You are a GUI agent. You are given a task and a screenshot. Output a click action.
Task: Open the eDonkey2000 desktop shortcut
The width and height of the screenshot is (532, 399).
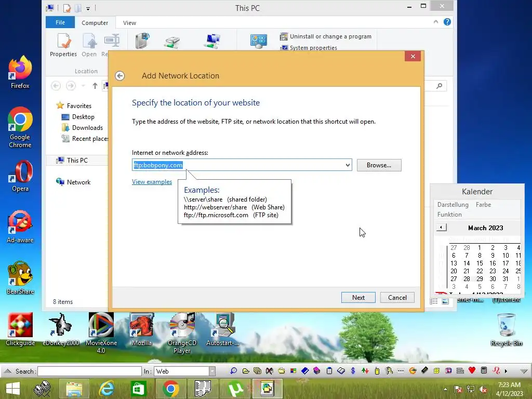coord(61,329)
